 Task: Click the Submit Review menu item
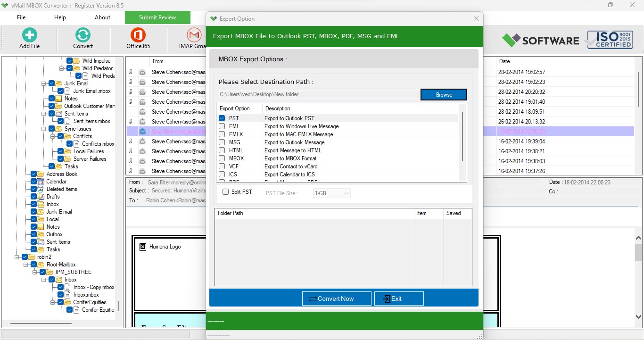tap(157, 17)
